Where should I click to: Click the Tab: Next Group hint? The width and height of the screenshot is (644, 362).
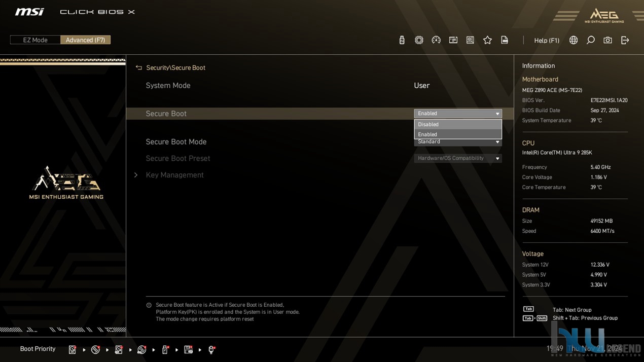point(572,310)
